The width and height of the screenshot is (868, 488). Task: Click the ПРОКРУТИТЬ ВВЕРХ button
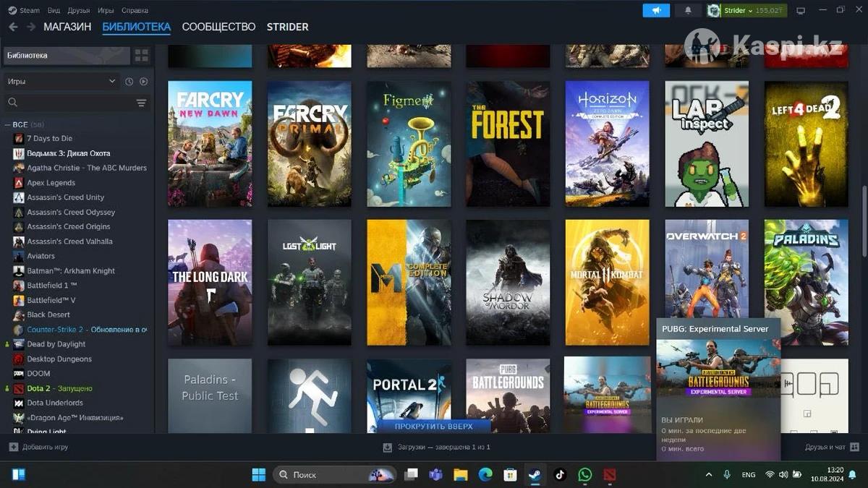tap(433, 427)
